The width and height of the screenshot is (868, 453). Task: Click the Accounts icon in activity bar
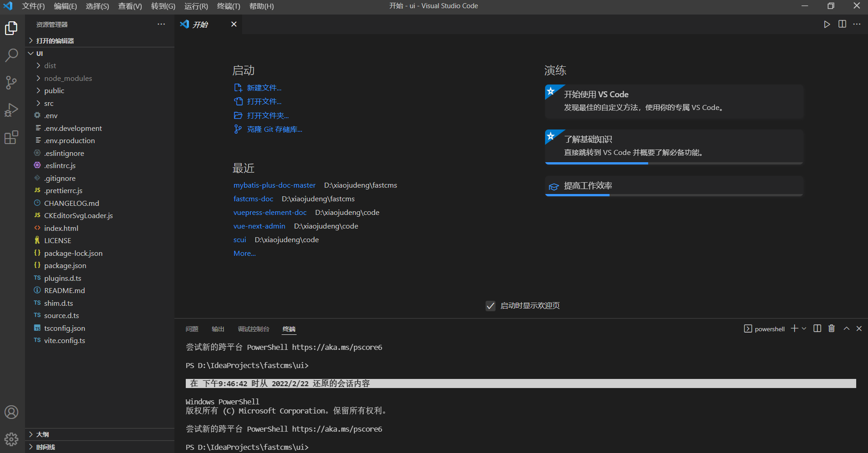click(x=11, y=412)
